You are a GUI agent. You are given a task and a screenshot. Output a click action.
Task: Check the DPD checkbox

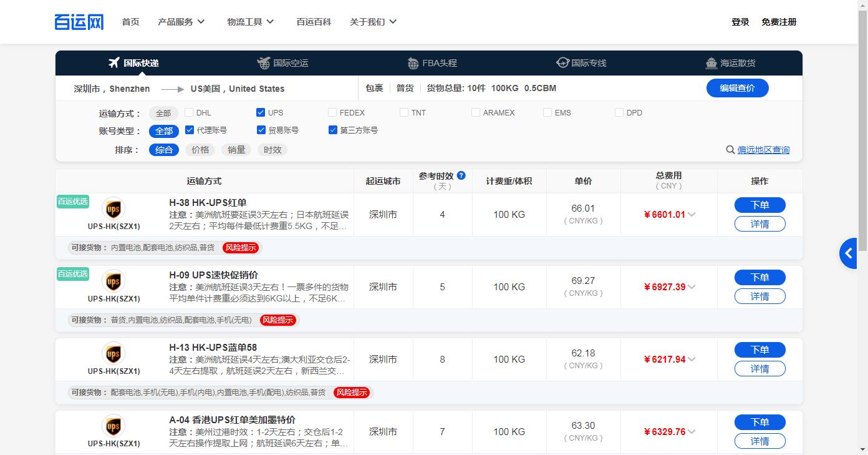619,112
